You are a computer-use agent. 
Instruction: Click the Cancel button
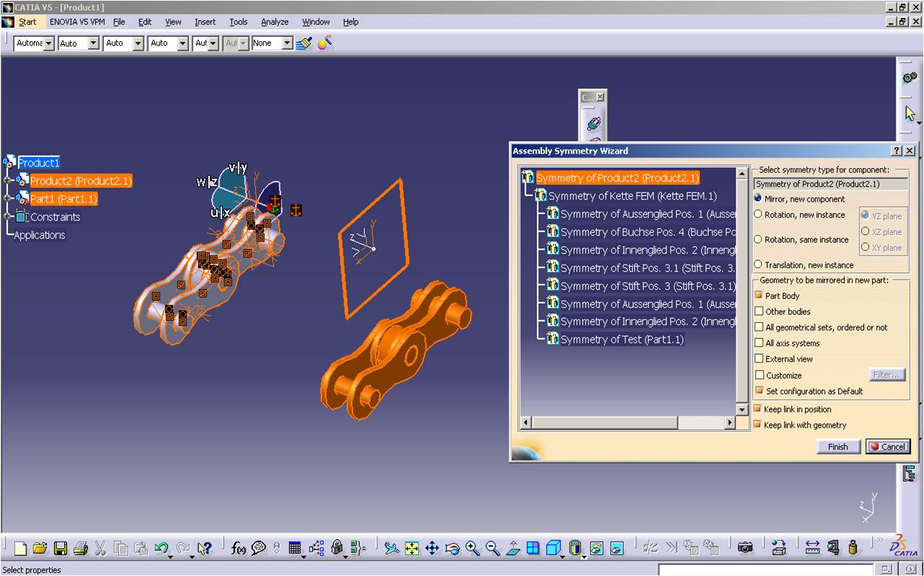pyautogui.click(x=888, y=446)
